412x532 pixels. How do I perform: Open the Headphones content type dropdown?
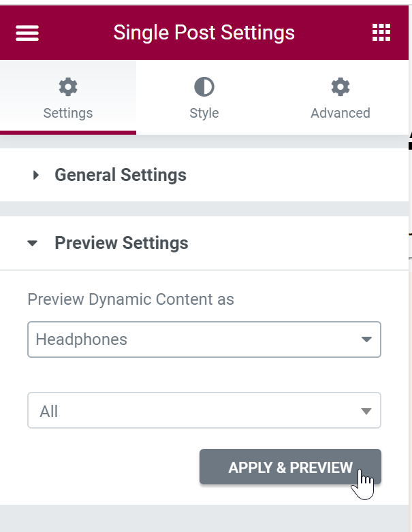click(204, 339)
